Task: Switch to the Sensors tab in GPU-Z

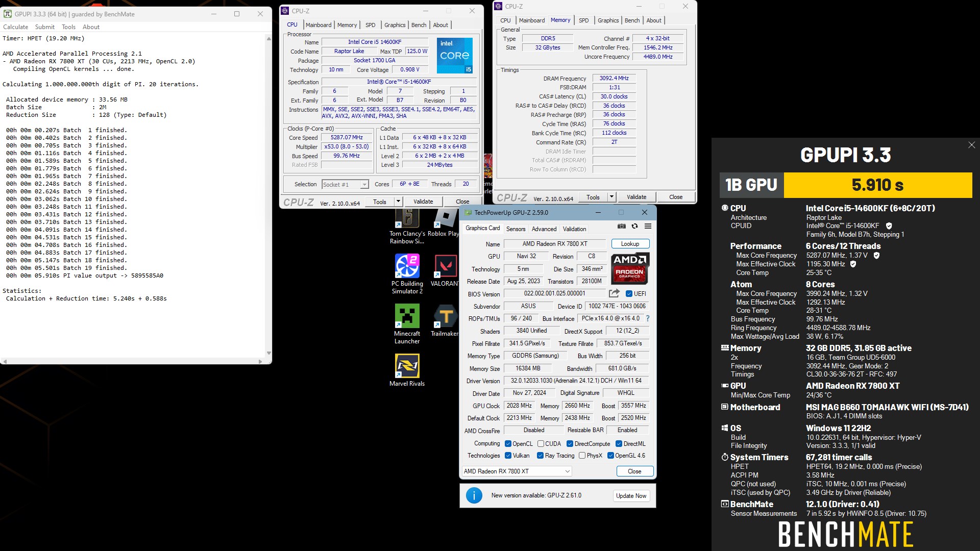Action: (516, 229)
